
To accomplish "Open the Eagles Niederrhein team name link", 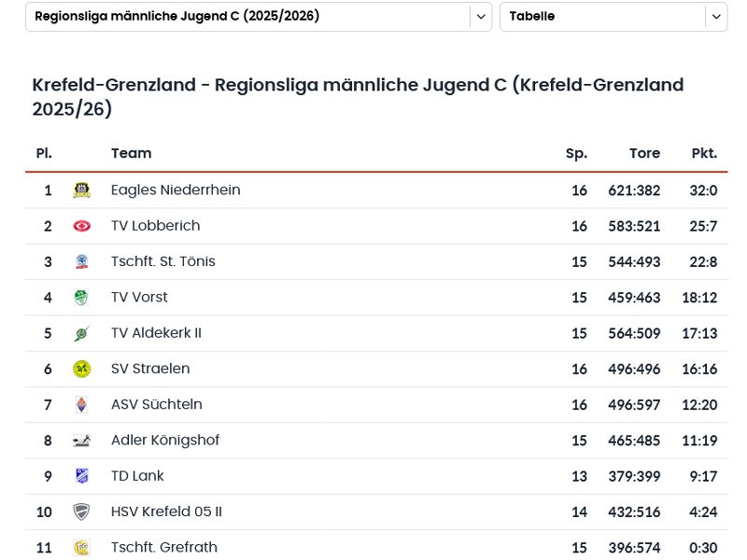I will 176,190.
